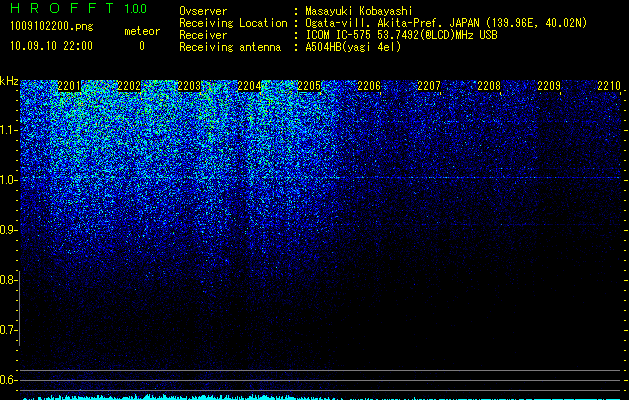The height and width of the screenshot is (400, 629).
Task: Click the 2201 time marker
Action: pos(69,86)
